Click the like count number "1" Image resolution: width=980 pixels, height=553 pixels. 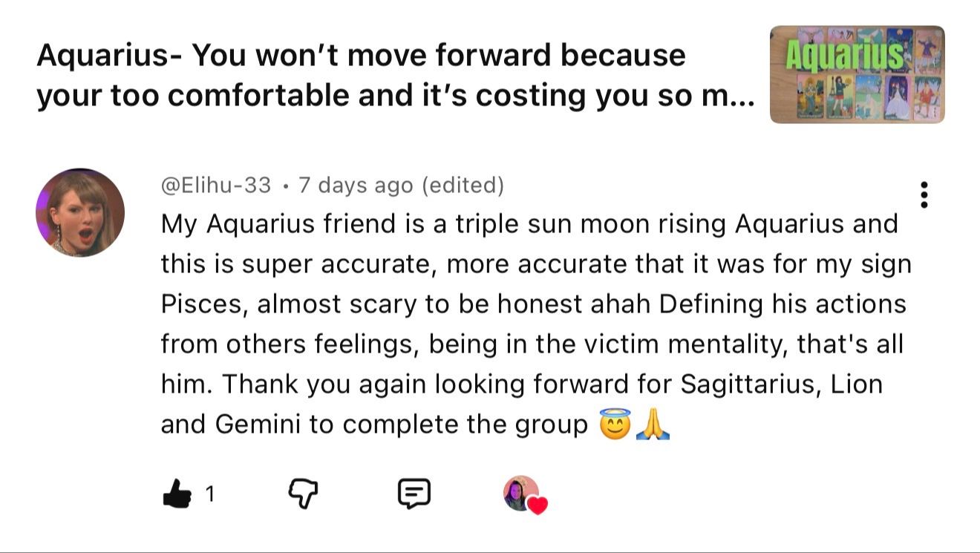coord(209,494)
